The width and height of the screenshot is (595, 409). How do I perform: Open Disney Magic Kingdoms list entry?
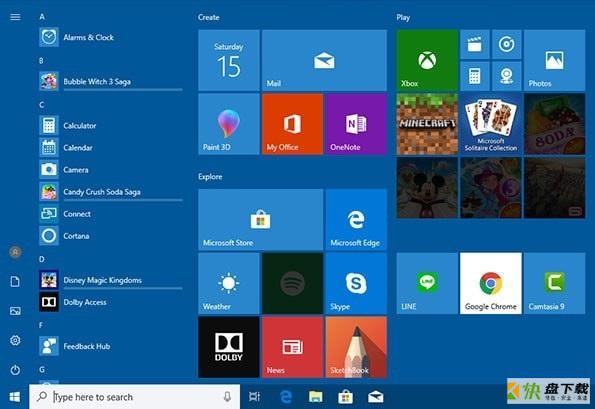(x=110, y=280)
